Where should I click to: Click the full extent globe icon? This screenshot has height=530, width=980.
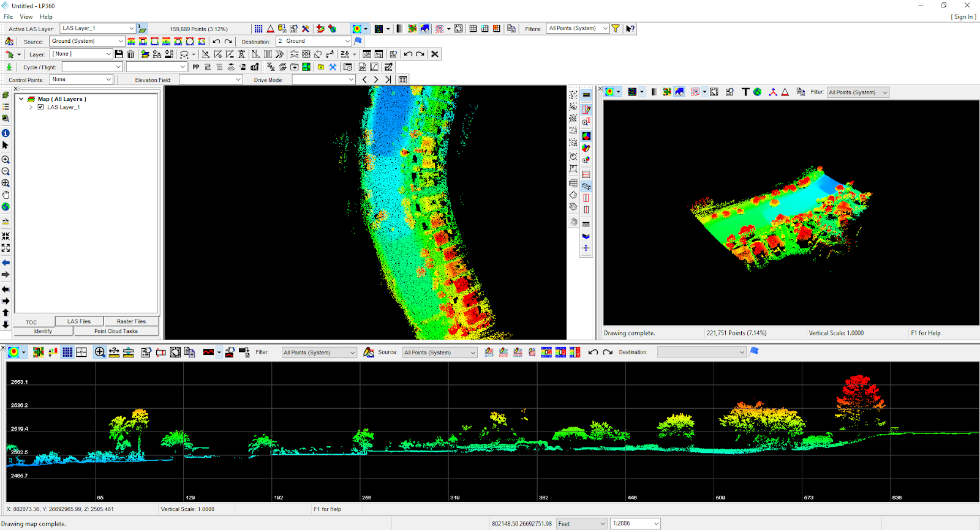point(6,207)
